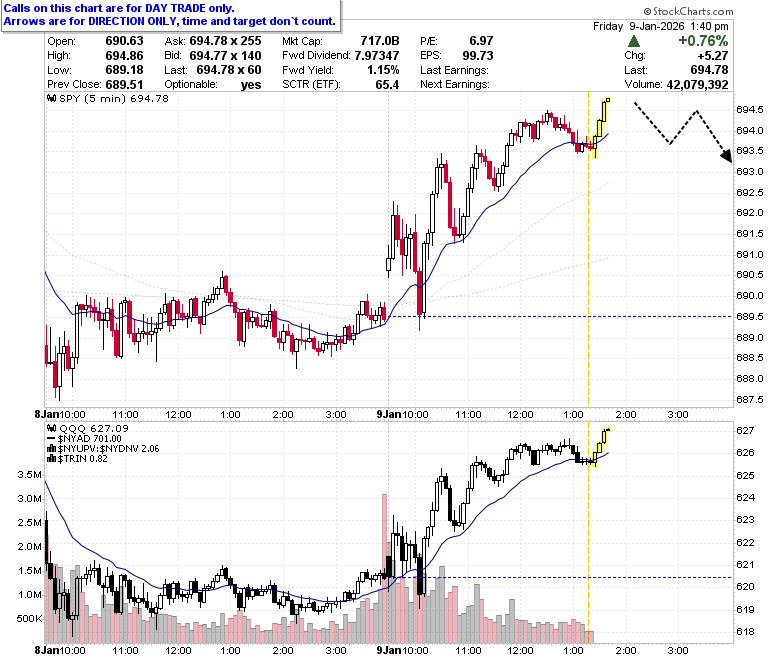Screen dimensions: 780x659
Task: Click the green up-triangle change indicator
Action: tap(634, 41)
